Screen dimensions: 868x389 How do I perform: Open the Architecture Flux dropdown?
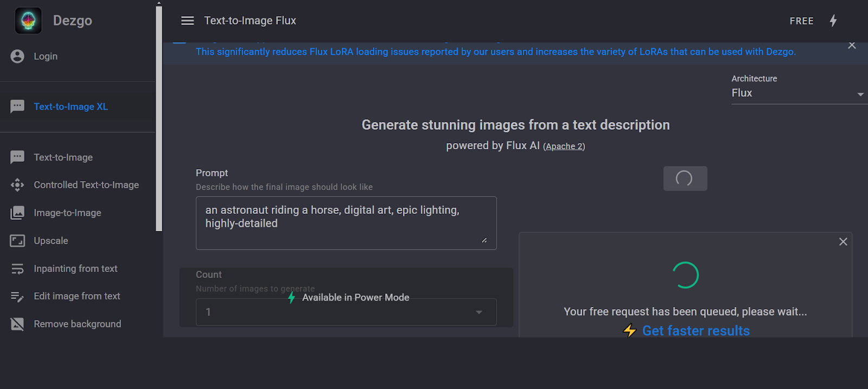point(799,93)
